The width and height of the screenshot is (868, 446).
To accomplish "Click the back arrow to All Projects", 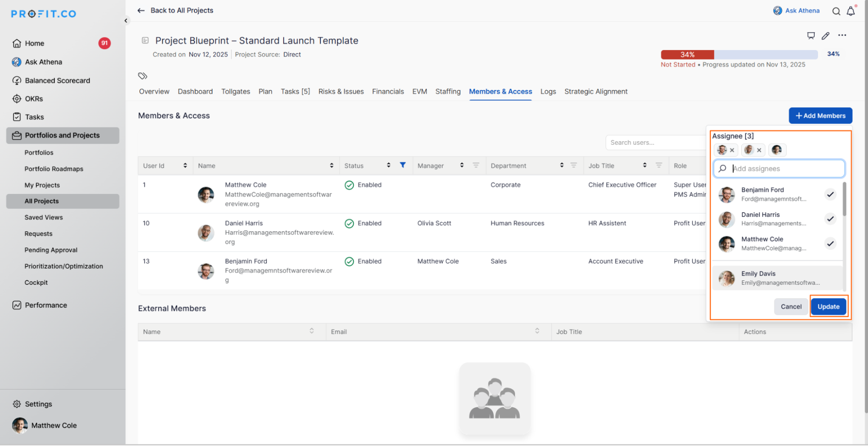I will click(141, 10).
